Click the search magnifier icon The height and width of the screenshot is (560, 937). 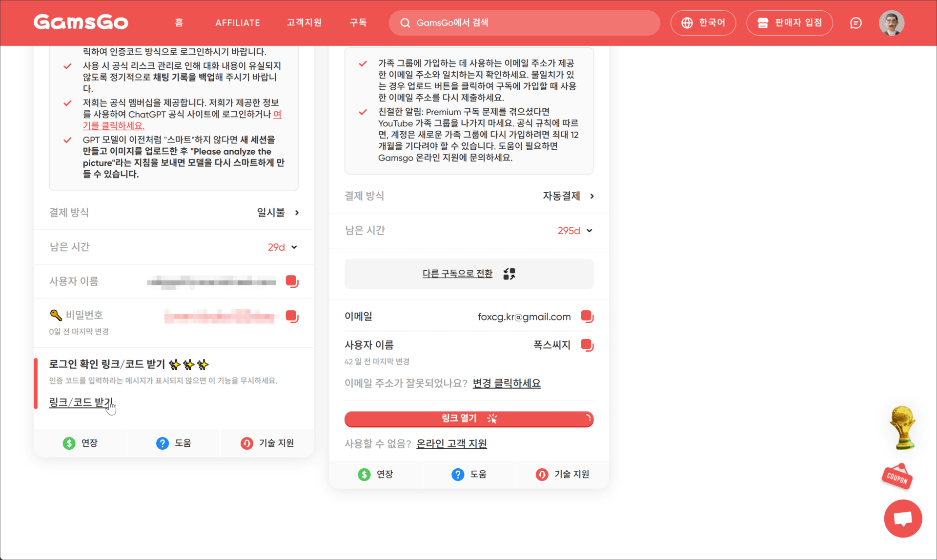(405, 23)
